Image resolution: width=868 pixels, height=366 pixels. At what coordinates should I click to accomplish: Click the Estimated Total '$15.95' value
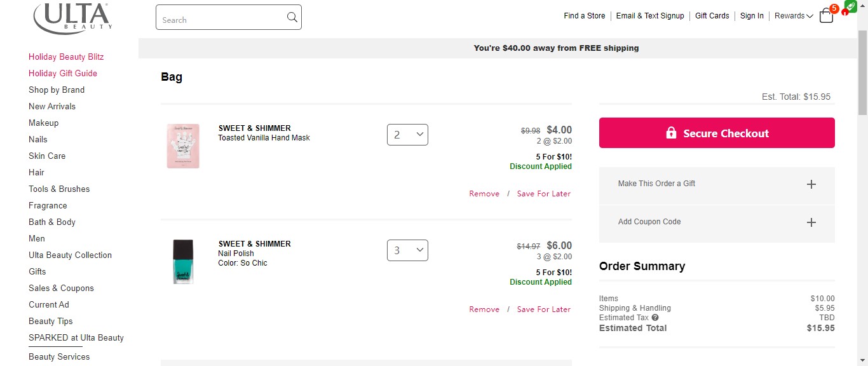pos(821,329)
